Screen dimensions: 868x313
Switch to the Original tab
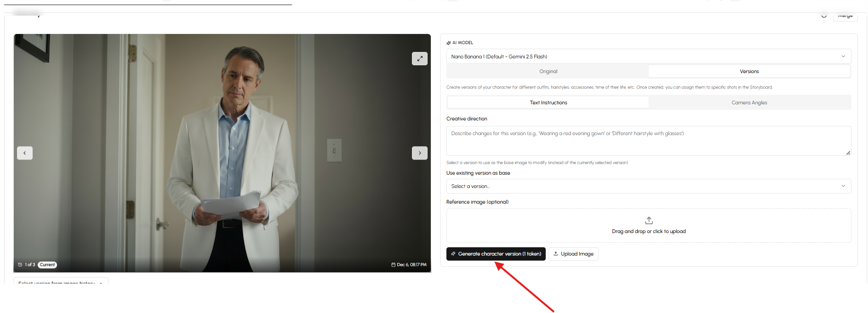tap(548, 71)
